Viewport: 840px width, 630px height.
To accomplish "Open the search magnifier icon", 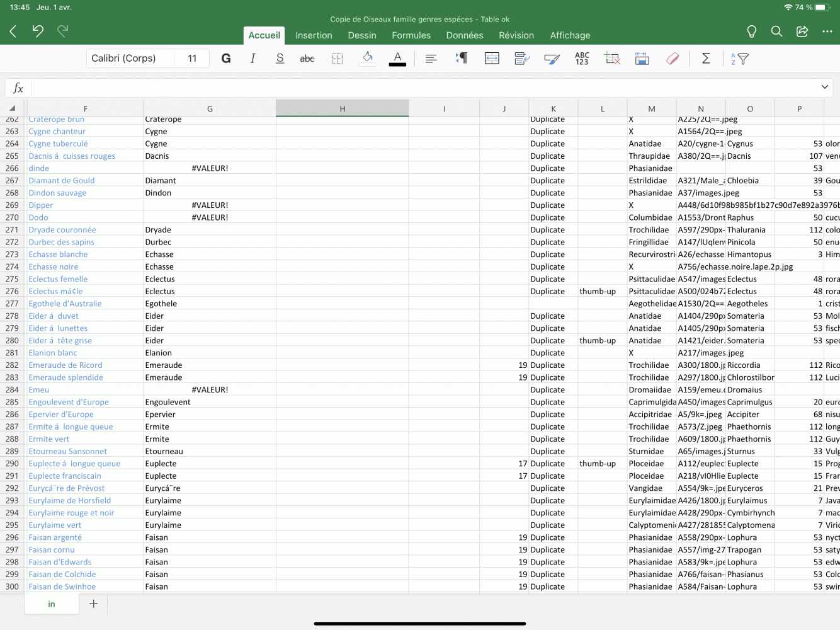I will click(x=776, y=31).
